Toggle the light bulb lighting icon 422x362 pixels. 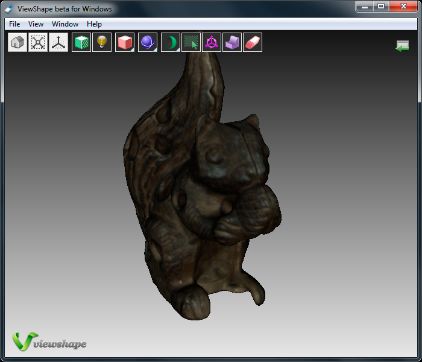click(102, 42)
